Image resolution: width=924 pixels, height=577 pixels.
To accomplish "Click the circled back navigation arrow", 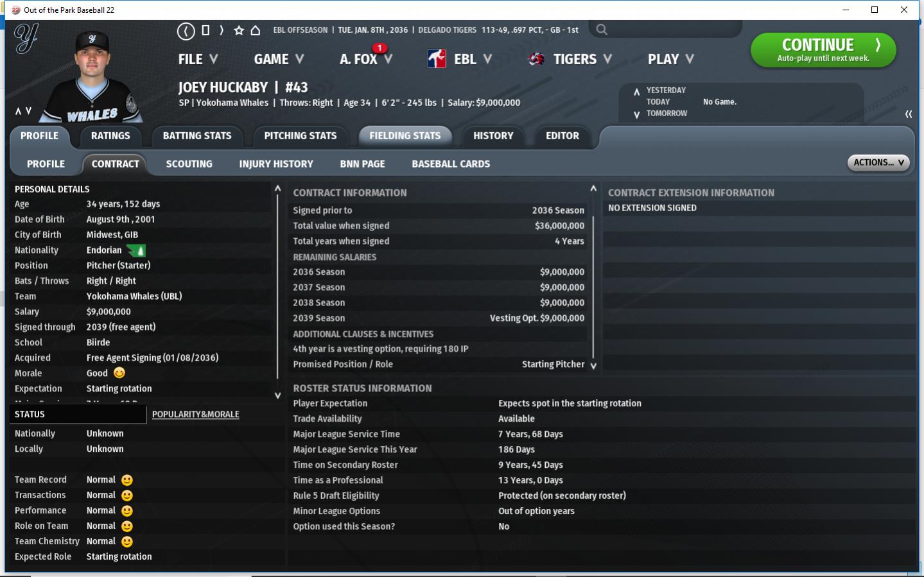I will pos(186,31).
